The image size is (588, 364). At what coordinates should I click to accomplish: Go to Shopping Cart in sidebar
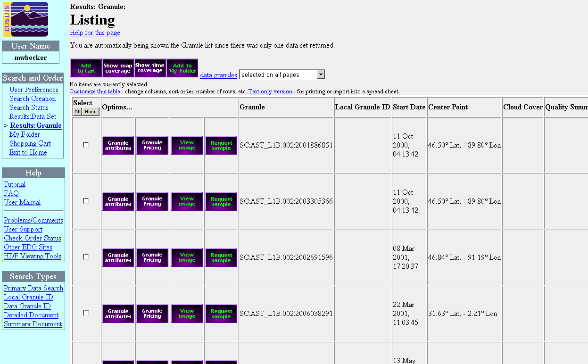[30, 143]
